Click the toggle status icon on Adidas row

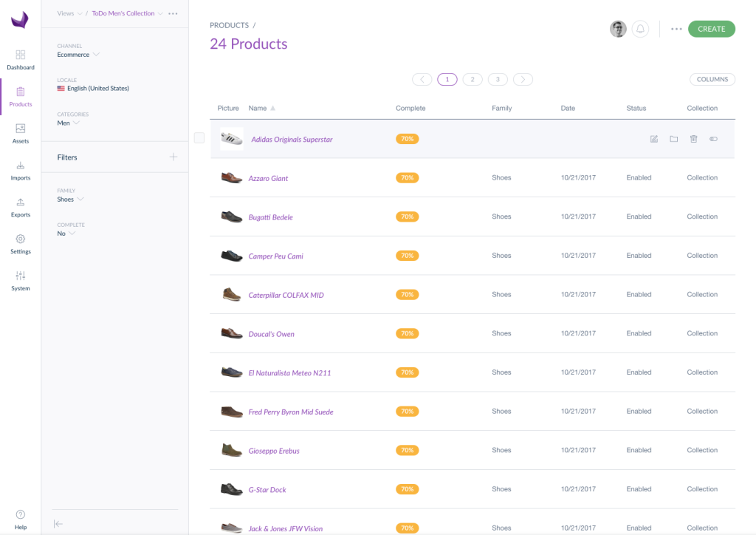tap(713, 139)
